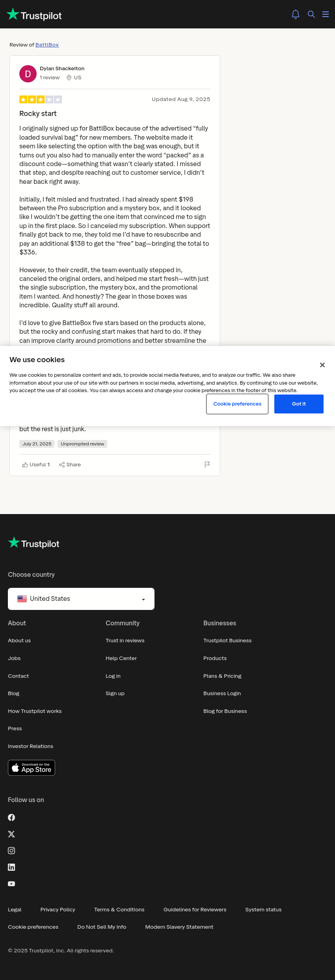Open Trustpilot's X (Twitter) icon
The width and height of the screenshot is (335, 980).
tap(11, 834)
